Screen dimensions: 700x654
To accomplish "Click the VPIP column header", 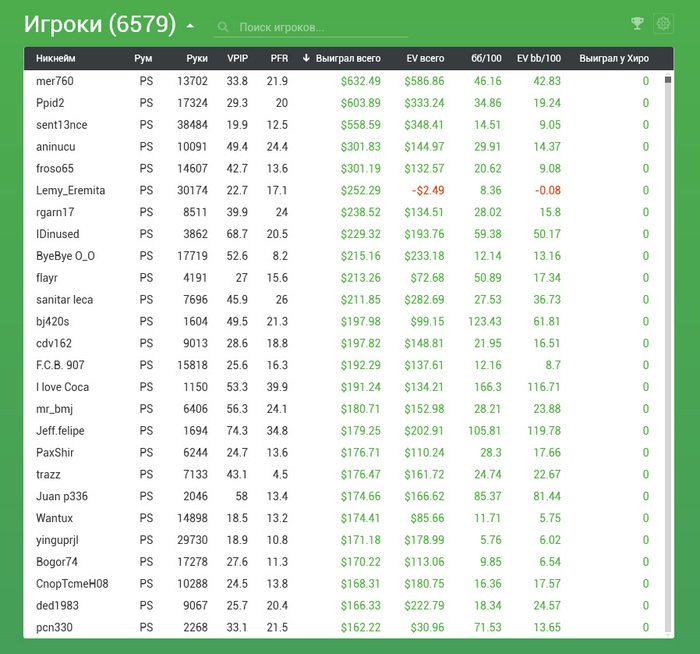I will click(x=237, y=58).
